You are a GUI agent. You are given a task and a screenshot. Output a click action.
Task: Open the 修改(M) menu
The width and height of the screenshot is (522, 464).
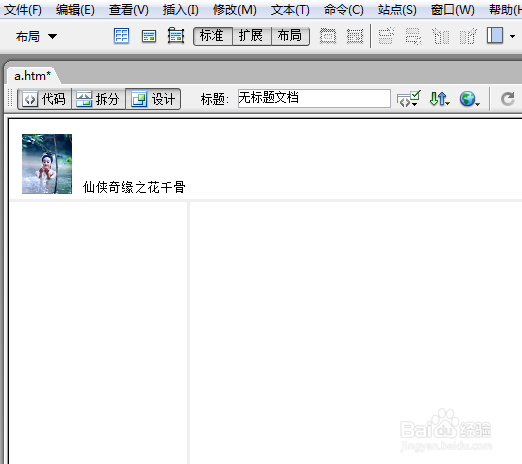[235, 10]
